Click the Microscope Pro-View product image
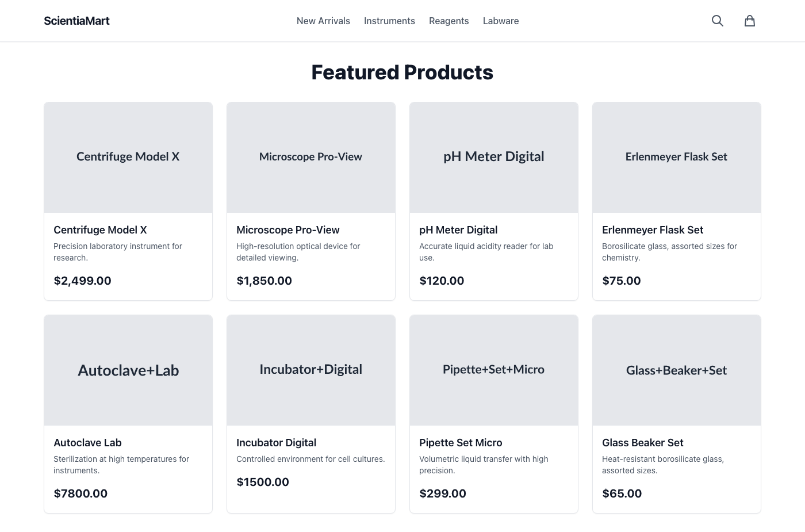Viewport: 805px width, 532px height. click(310, 156)
